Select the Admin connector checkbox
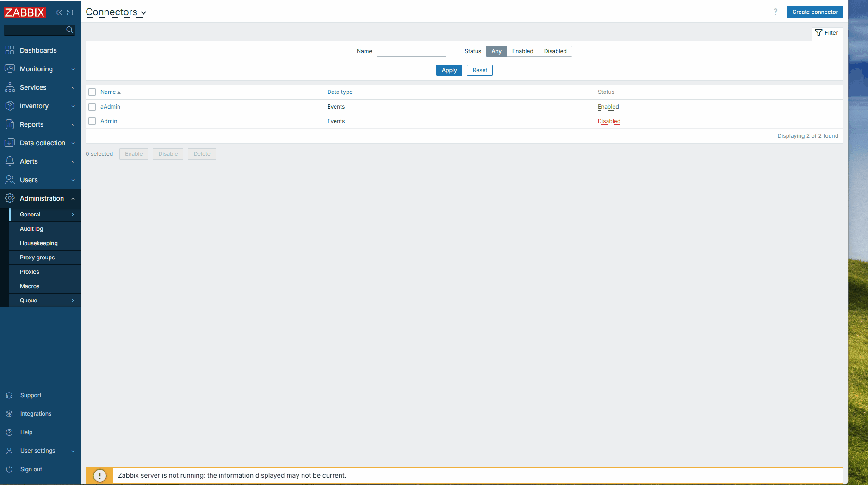The height and width of the screenshot is (485, 868). [92, 121]
